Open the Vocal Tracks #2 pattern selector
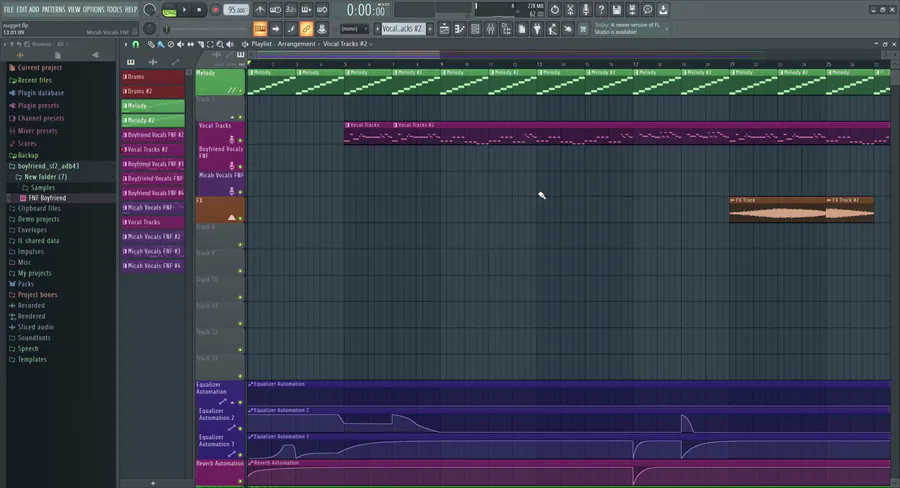The height and width of the screenshot is (488, 900). coord(402,29)
